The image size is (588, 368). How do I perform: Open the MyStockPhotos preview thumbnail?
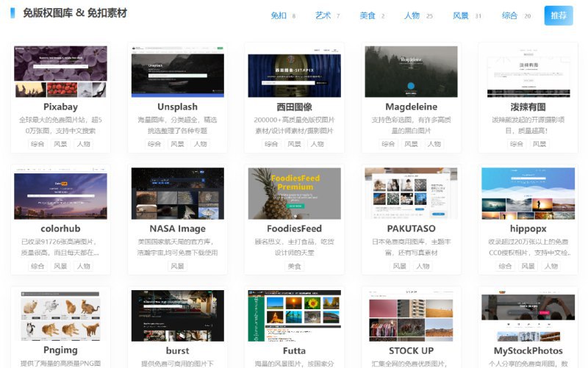click(528, 316)
